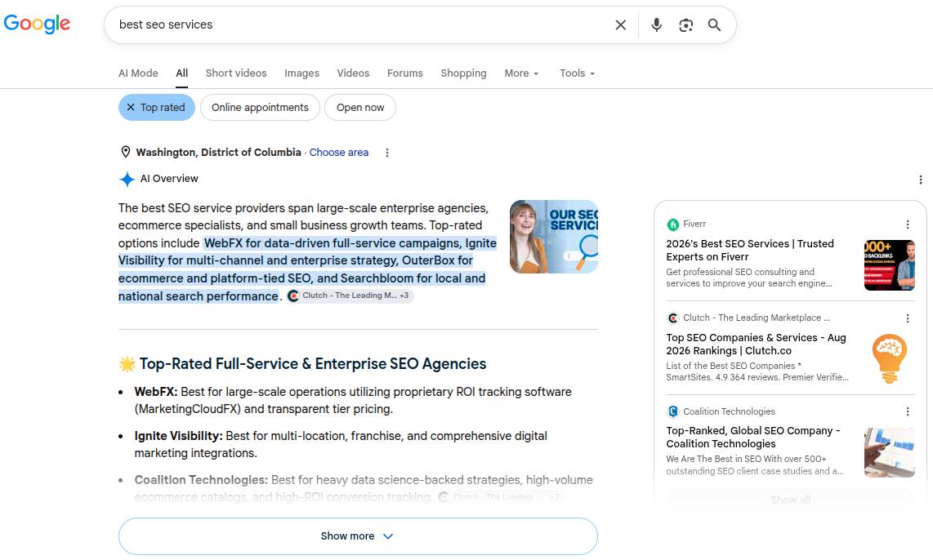Enable the Online appointments filter
Image resolution: width=933 pixels, height=560 pixels.
260,108
